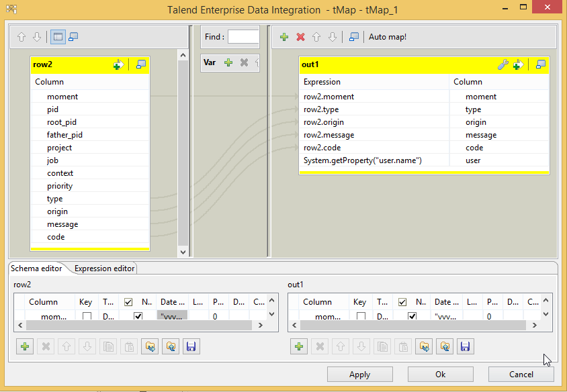Toggle Nullable checkbox for out1 moment column
Image resolution: width=567 pixels, height=392 pixels.
(x=412, y=316)
